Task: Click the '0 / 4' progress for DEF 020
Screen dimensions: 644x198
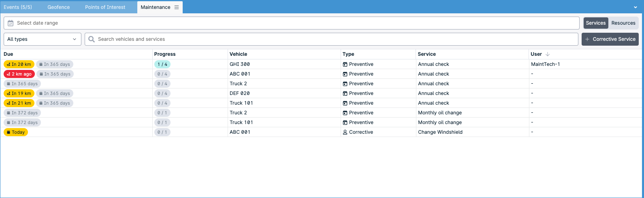Action: 162,93
